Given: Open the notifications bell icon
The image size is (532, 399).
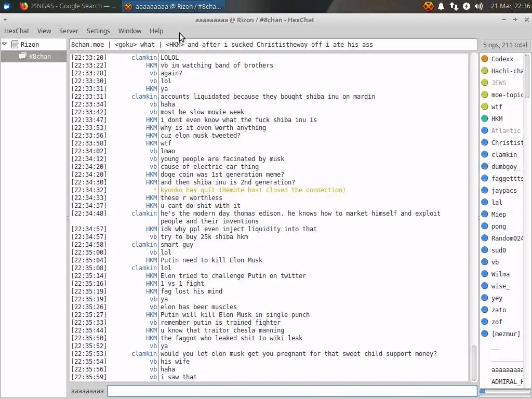Looking at the screenshot, I should coord(441,6).
